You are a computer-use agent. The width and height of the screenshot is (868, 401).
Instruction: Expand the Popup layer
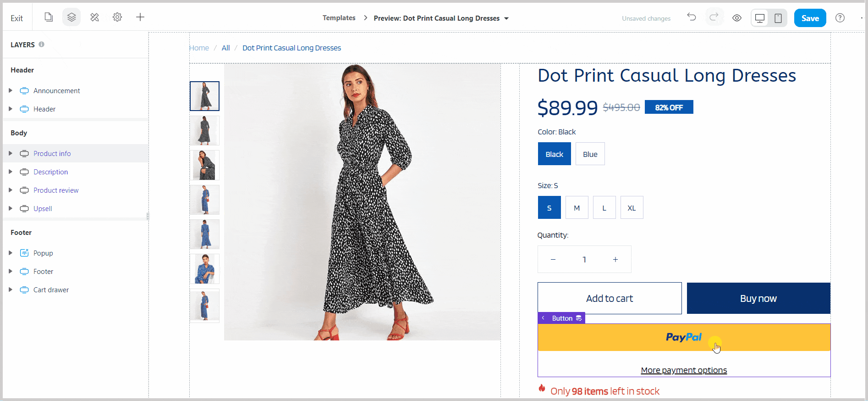tap(11, 253)
